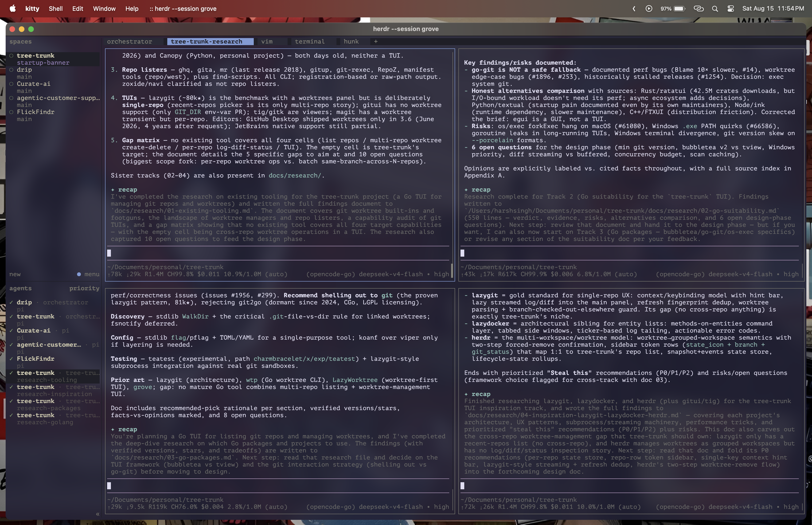812x525 pixels.
Task: Switch to the vim tab
Action: 267,42
